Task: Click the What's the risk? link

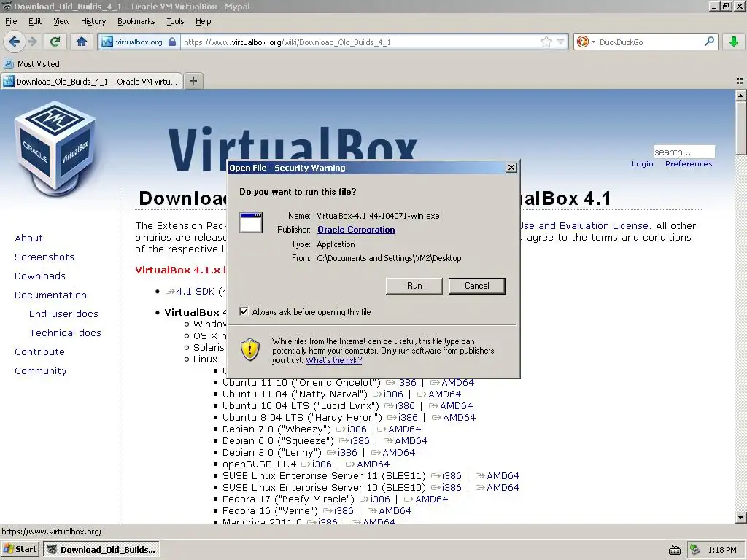Action: click(333, 360)
